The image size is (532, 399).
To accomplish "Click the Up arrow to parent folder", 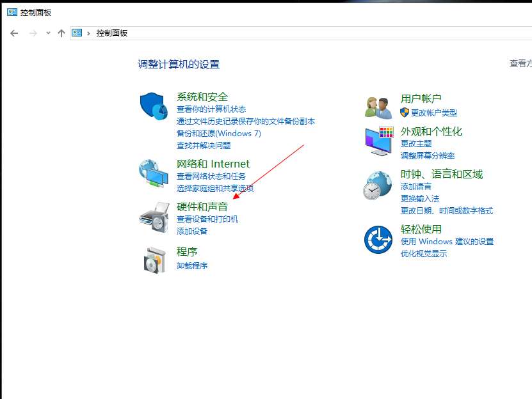I will click(61, 33).
